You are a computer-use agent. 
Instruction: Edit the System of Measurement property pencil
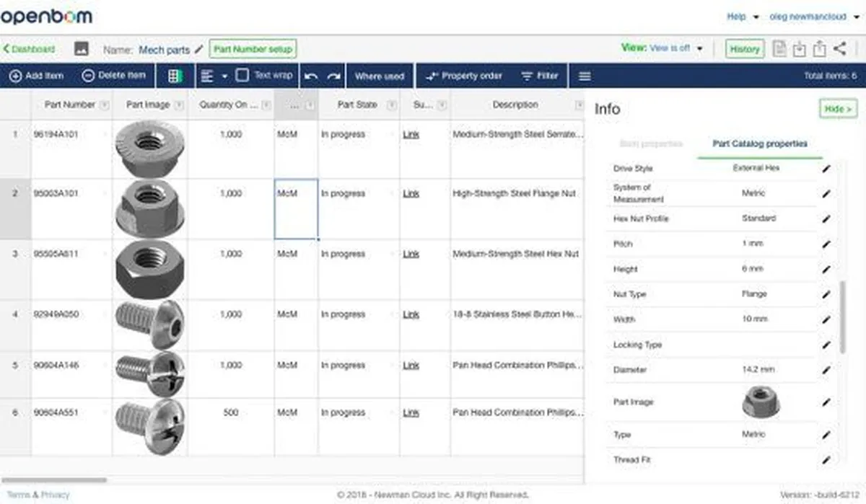pyautogui.click(x=826, y=193)
